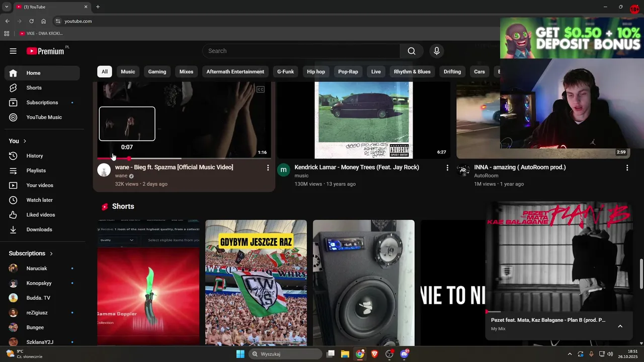Open the YouTube hamburger guide menu
644x362 pixels.
[13, 51]
